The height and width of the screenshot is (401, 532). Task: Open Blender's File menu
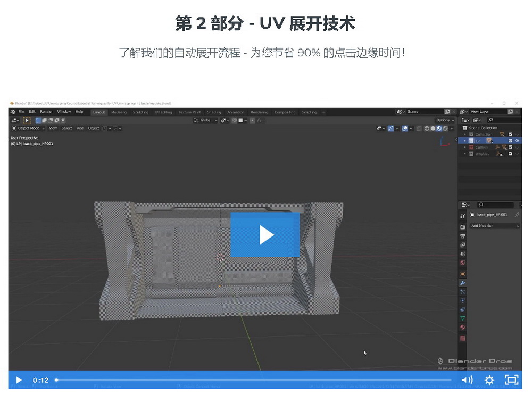21,112
